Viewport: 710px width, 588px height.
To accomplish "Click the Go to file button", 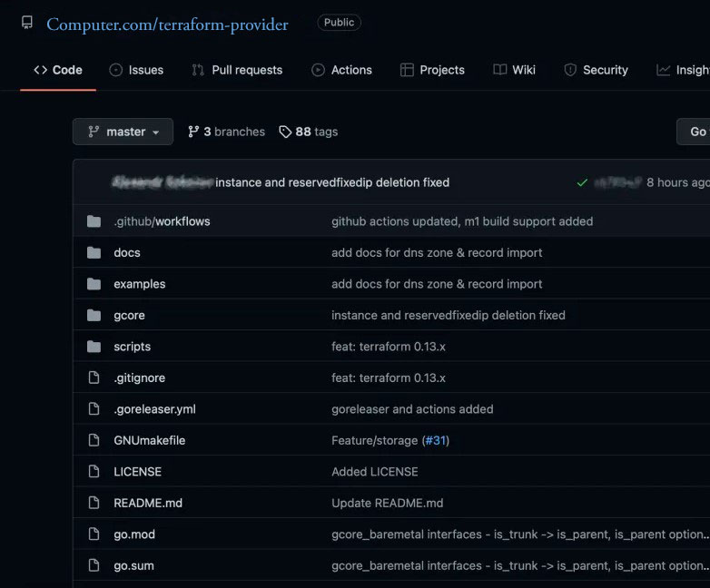I will coord(696,132).
